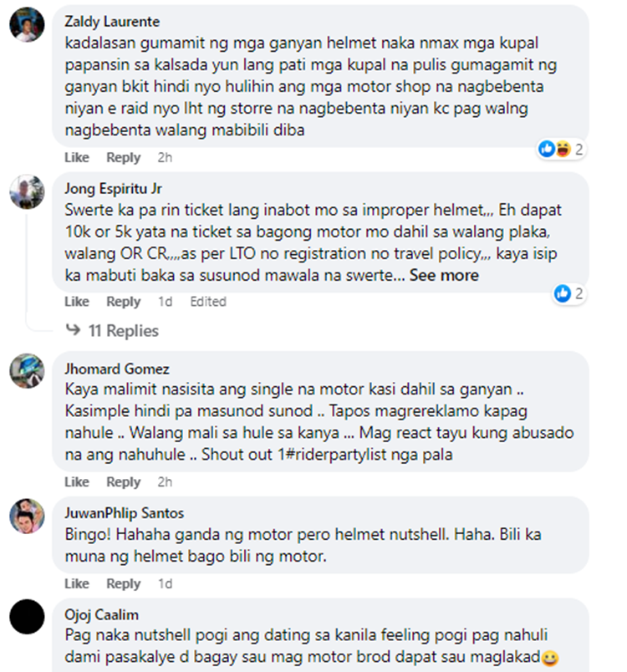
Task: Expand See more on Jong Espiritu's comment
Action: click(x=444, y=275)
